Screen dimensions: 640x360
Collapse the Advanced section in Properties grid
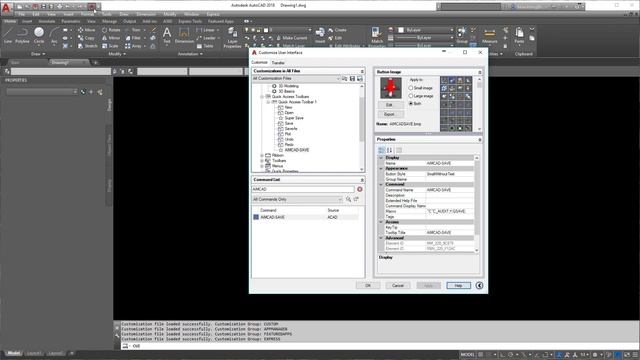pyautogui.click(x=381, y=238)
